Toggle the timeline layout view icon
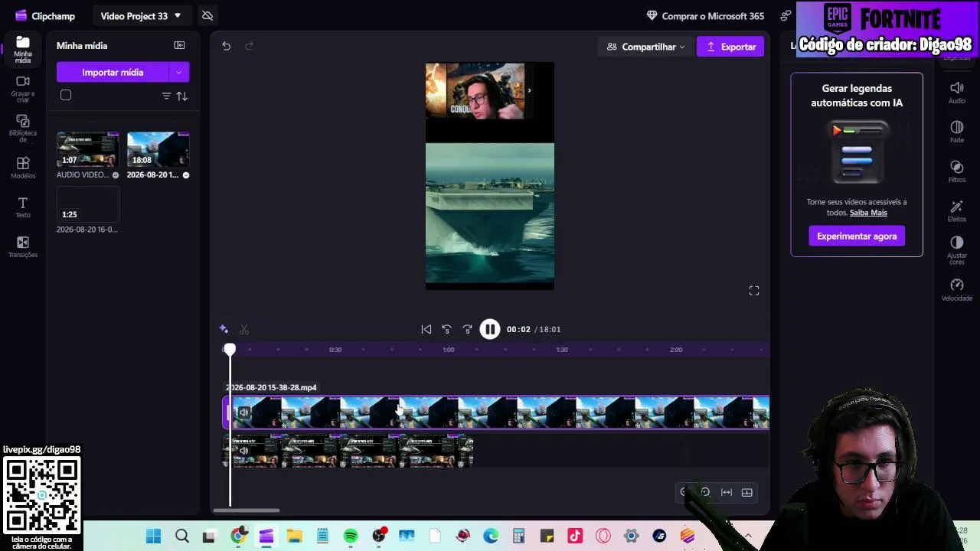 click(x=747, y=493)
